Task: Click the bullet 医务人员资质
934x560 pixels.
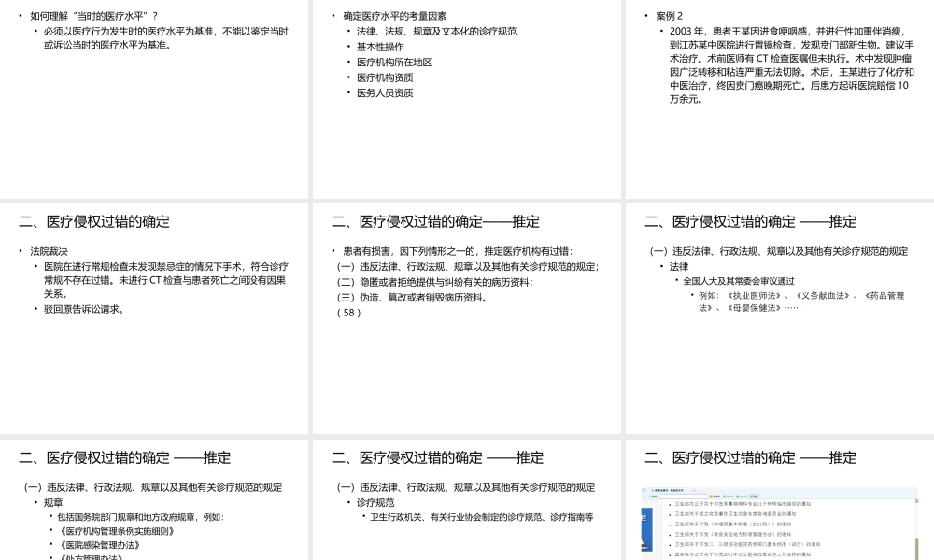Action: 385,92
